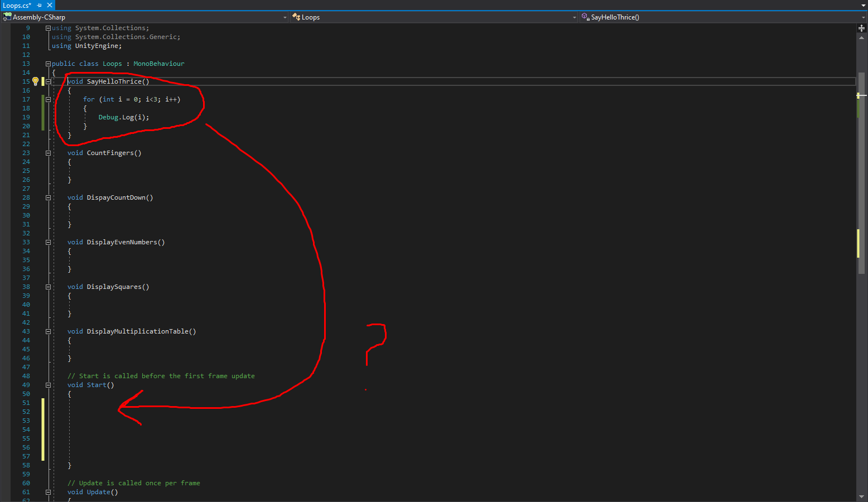Screen dimensions: 868x502
Task: Pin the Loops.cs tab with the pin icon
Action: coord(40,5)
